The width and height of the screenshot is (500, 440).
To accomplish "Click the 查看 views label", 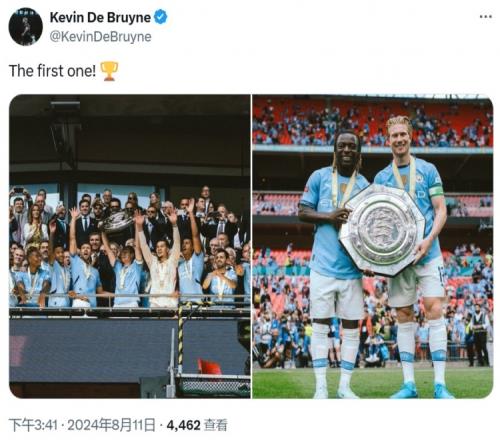I will (x=216, y=425).
